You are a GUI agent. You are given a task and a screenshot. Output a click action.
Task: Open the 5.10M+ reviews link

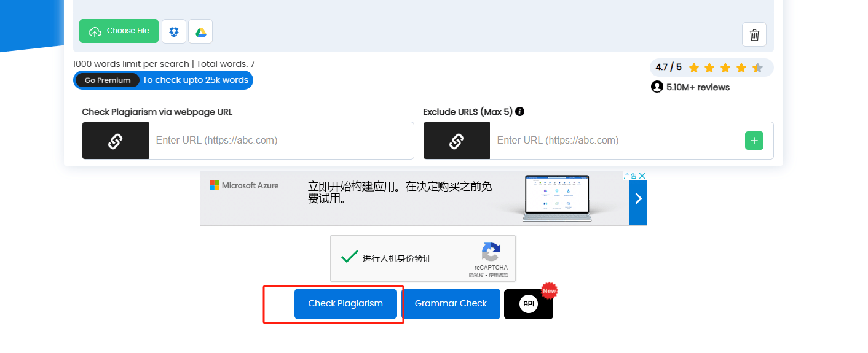690,87
